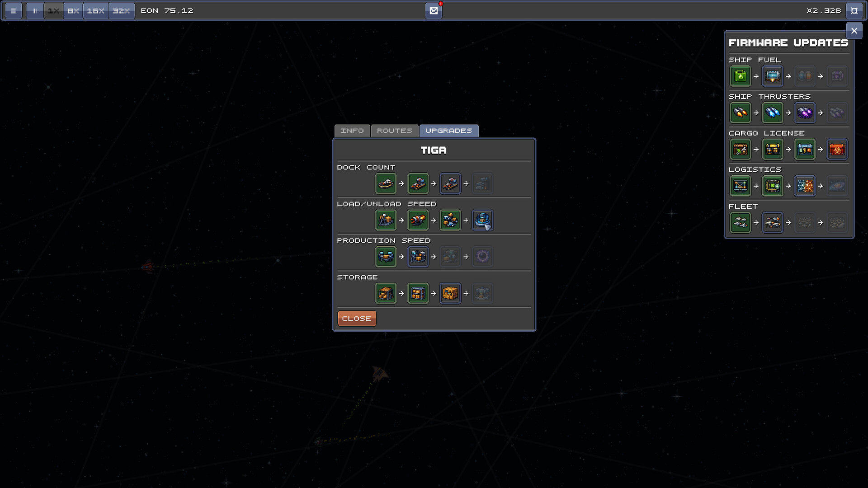Click the CLOSE button on the Tiga dialog
This screenshot has width=868, height=488.
point(357,318)
